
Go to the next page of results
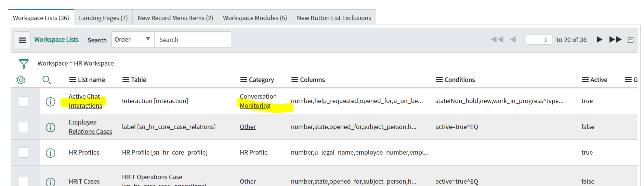click(x=599, y=40)
